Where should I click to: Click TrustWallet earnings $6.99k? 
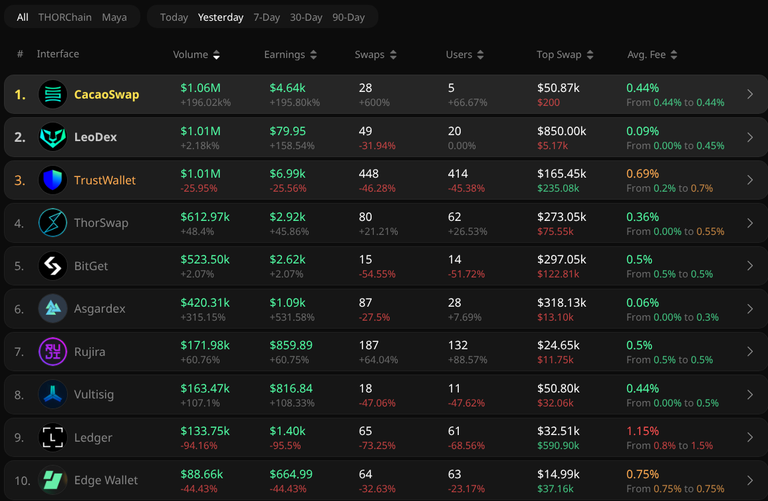coord(288,174)
